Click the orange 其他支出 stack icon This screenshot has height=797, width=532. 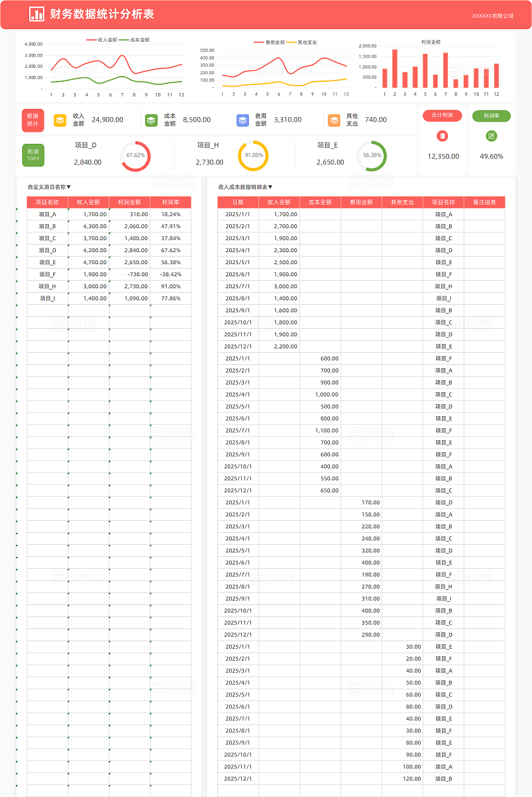click(334, 120)
